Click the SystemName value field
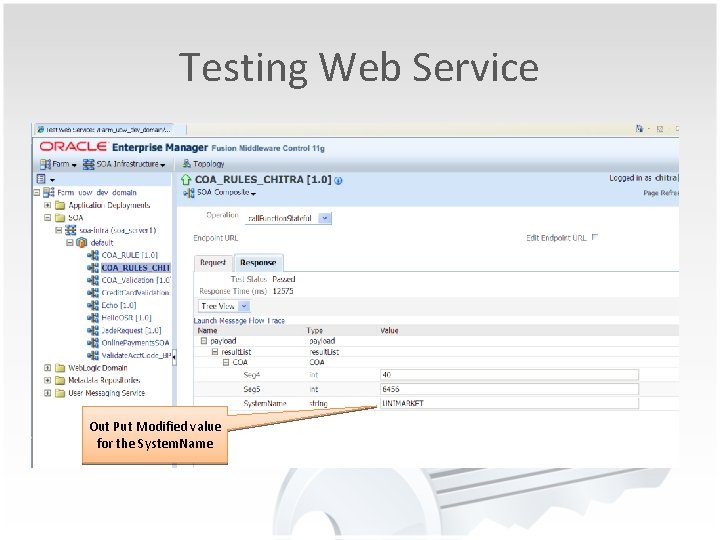Screen dimensions: 720x540 [x=509, y=403]
